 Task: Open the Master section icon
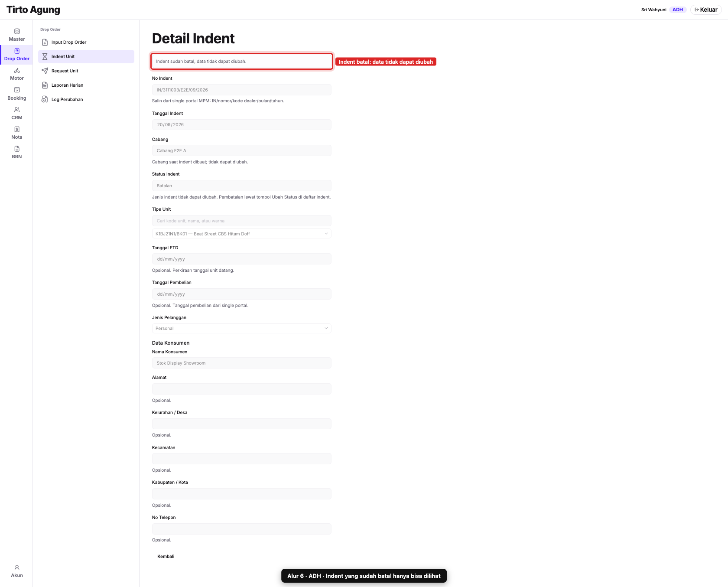coord(17,31)
